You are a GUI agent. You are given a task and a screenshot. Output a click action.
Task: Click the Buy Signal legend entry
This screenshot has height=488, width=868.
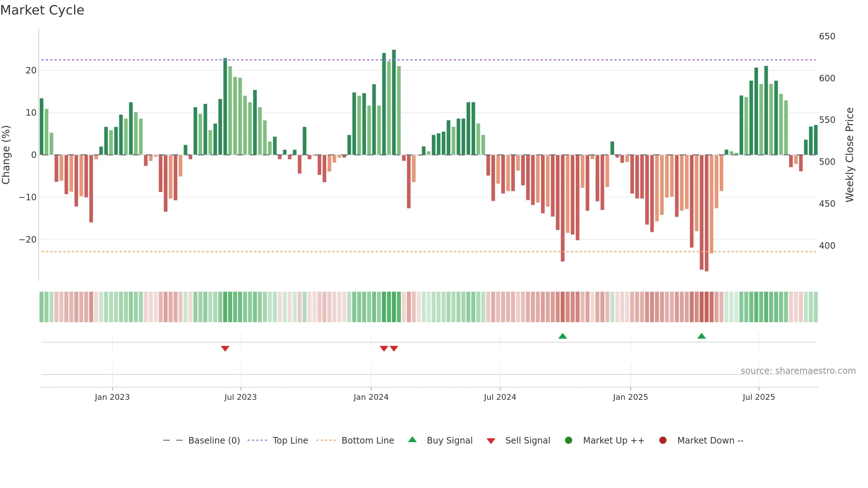pyautogui.click(x=440, y=440)
